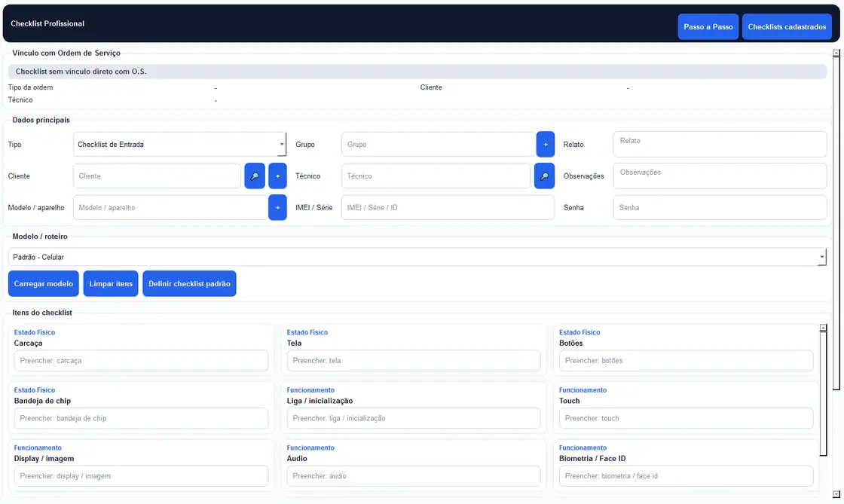Click Definir checklist padrão button
Image resolution: width=844 pixels, height=504 pixels.
(x=189, y=283)
